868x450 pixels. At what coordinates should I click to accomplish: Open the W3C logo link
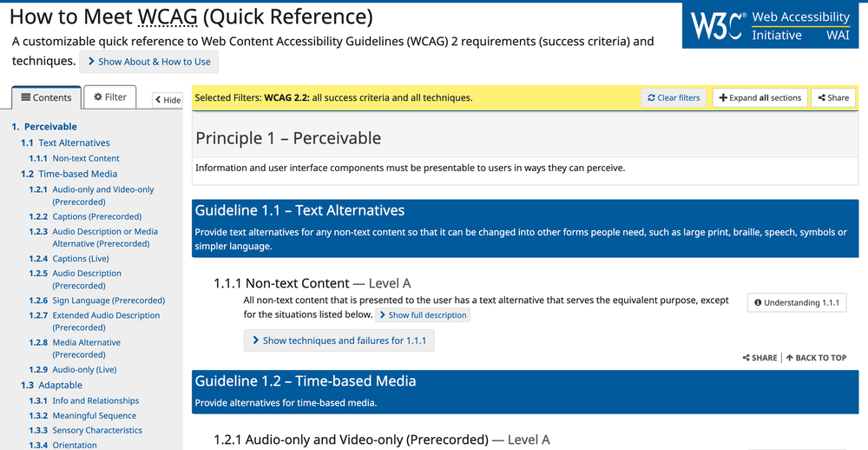pos(717,25)
